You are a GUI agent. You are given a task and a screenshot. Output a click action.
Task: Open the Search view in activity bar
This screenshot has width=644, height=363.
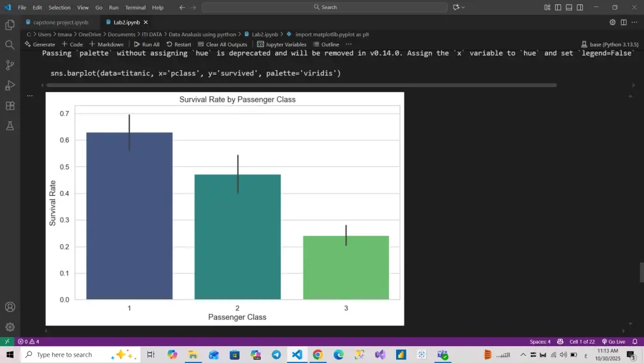[x=10, y=44]
